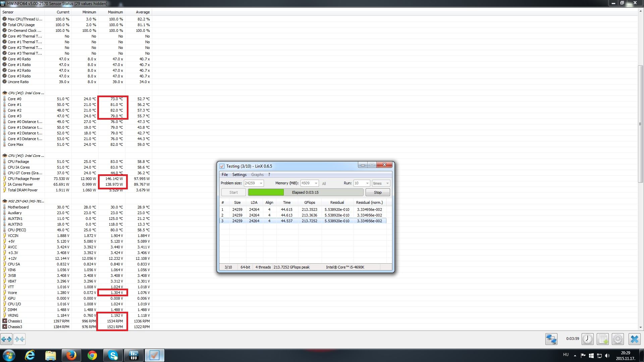Click the taskbar clock showing 20:29
This screenshot has width=644, height=362.
click(x=625, y=356)
